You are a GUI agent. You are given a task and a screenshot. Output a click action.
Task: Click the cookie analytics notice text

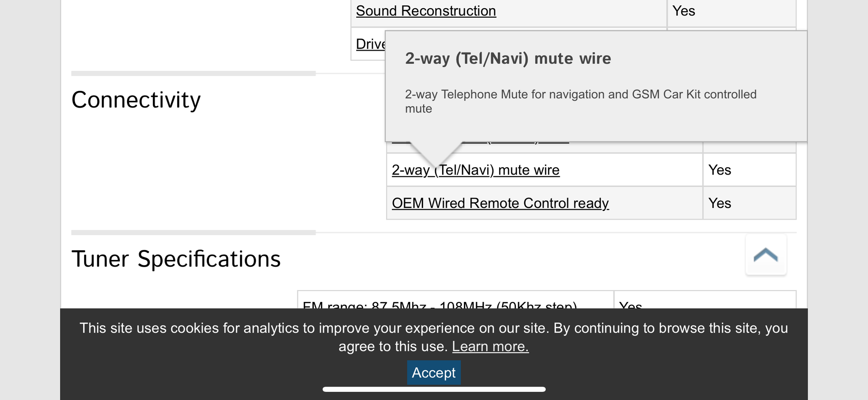(434, 329)
